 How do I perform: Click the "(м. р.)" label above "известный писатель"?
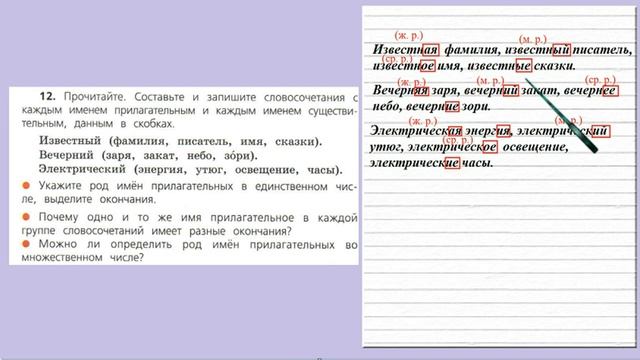(533, 40)
